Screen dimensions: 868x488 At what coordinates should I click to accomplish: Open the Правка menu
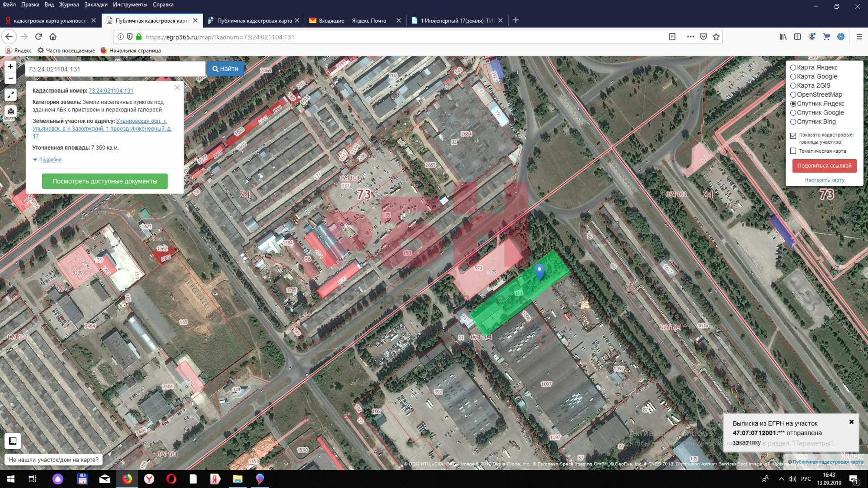(x=30, y=4)
